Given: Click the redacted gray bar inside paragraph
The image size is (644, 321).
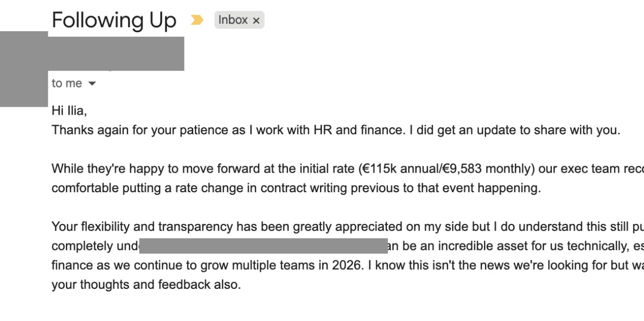Looking at the screenshot, I should 264,246.
